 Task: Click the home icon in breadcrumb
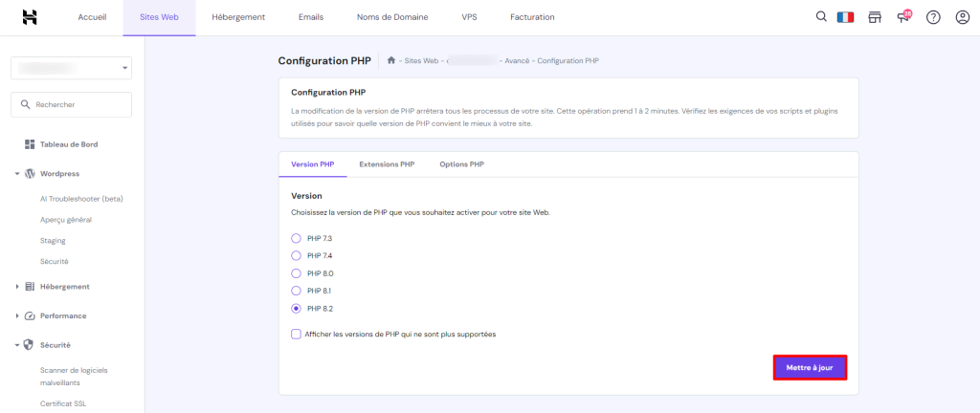click(391, 60)
